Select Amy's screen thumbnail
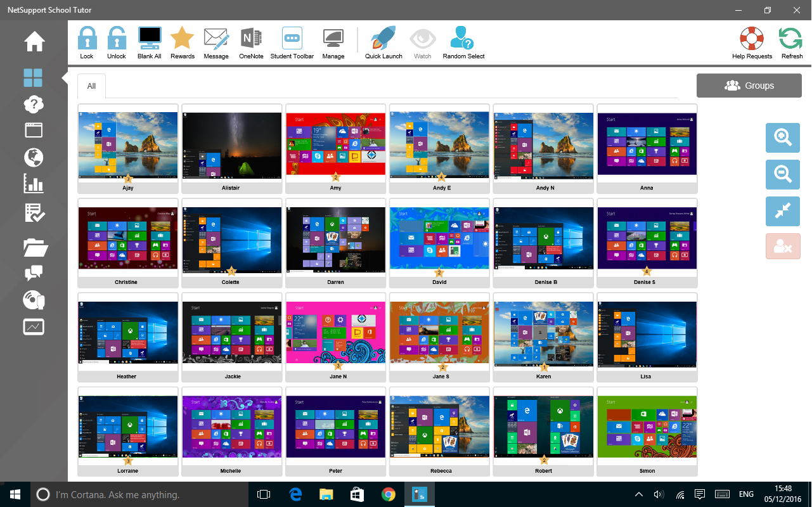 click(335, 144)
